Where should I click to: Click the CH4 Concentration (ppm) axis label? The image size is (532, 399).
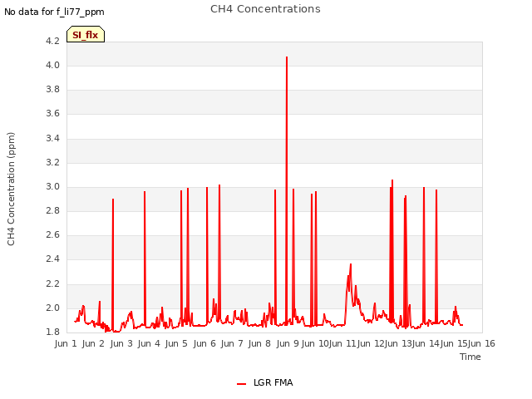click(x=11, y=189)
